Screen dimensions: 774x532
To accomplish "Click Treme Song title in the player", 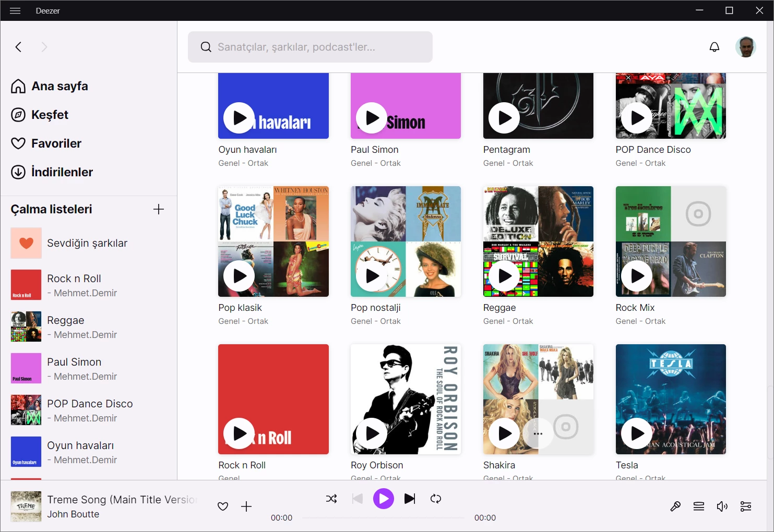I will click(x=122, y=500).
